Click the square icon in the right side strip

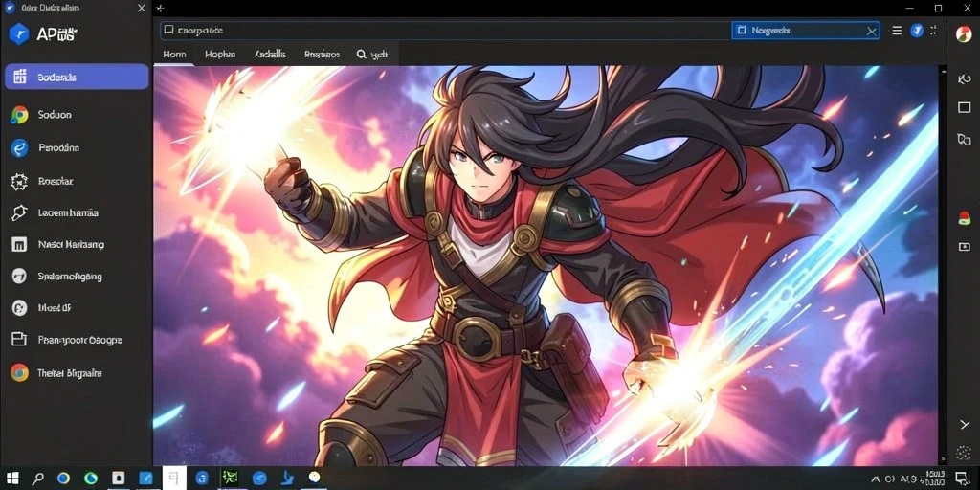(x=964, y=107)
